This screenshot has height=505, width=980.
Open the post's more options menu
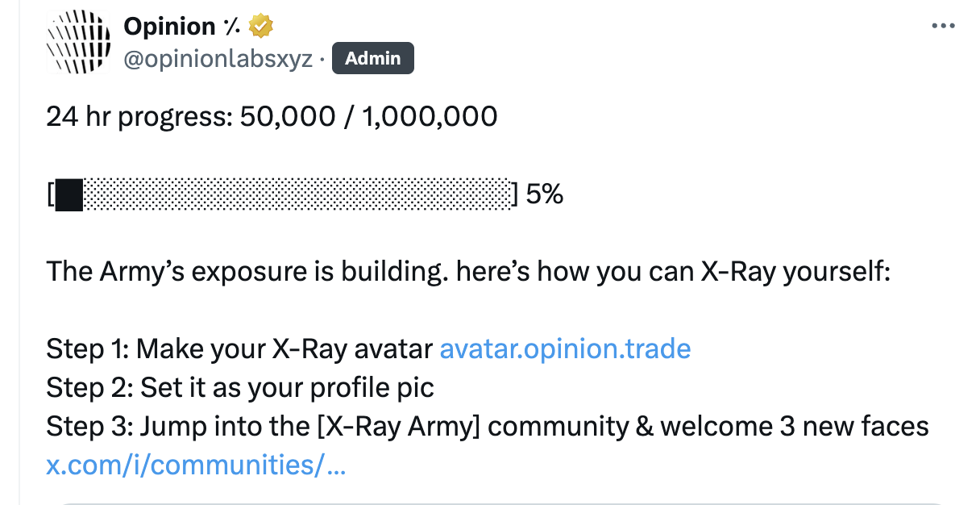pyautogui.click(x=942, y=27)
